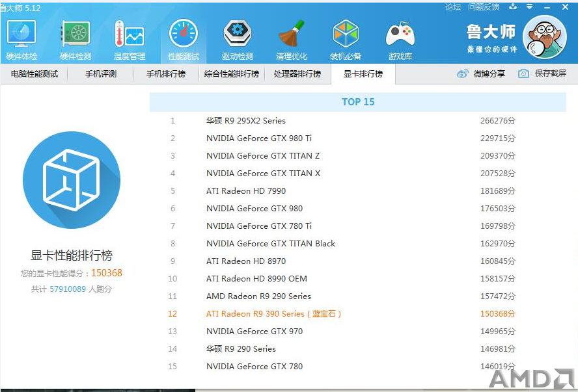Select the AMD Radeon R9 290 Series row

pos(358,296)
